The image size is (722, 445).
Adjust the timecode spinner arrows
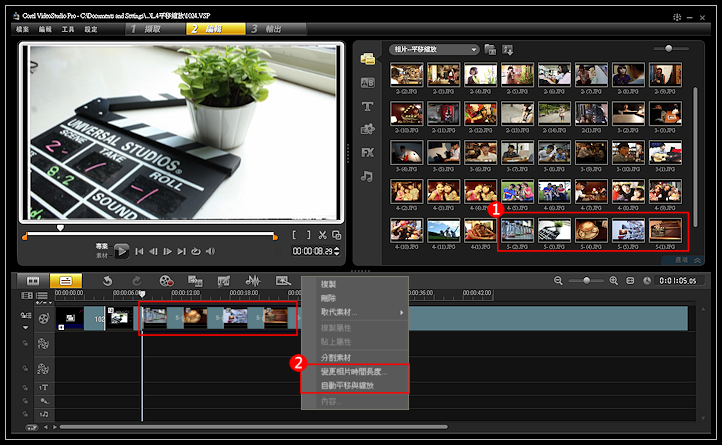tap(337, 252)
